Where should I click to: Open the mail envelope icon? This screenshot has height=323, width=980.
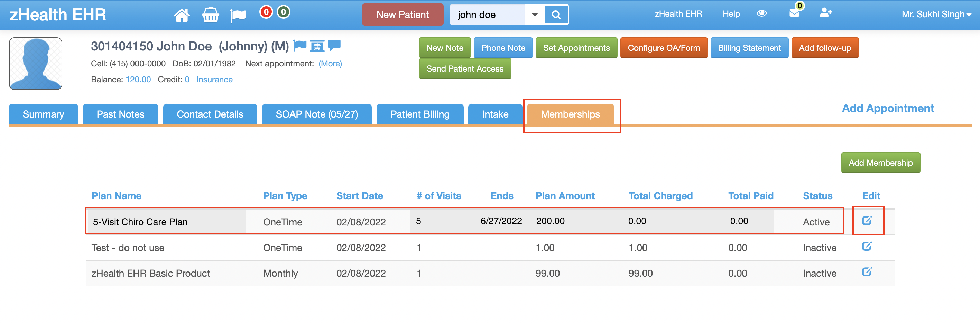(x=794, y=13)
